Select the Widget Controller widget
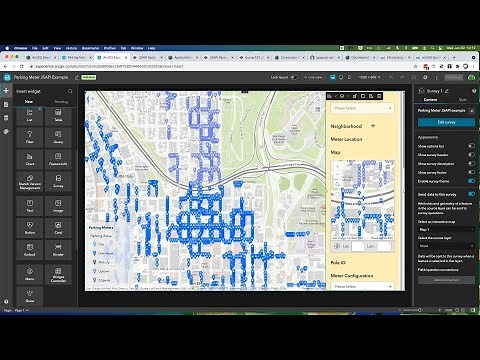The height and width of the screenshot is (360, 480). [x=58, y=274]
